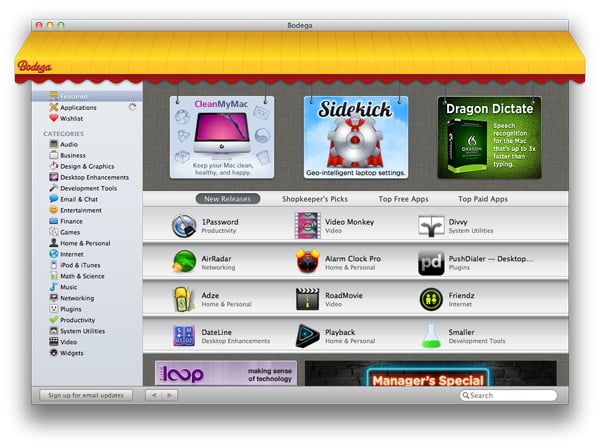Open the RoadMovie clapperboard icon
600x448 pixels.
click(x=308, y=299)
